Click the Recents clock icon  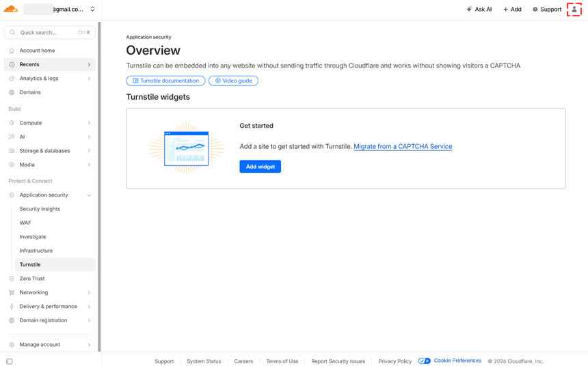pyautogui.click(x=12, y=64)
